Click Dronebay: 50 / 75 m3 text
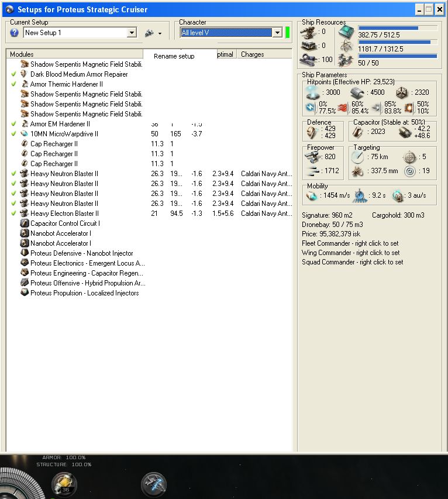The image size is (448, 499). [332, 225]
